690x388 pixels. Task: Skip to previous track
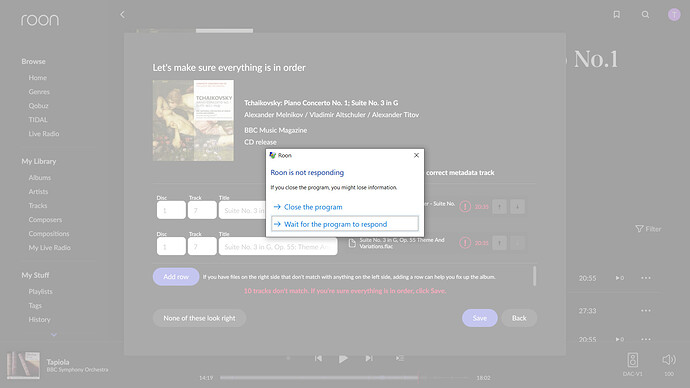(x=318, y=359)
